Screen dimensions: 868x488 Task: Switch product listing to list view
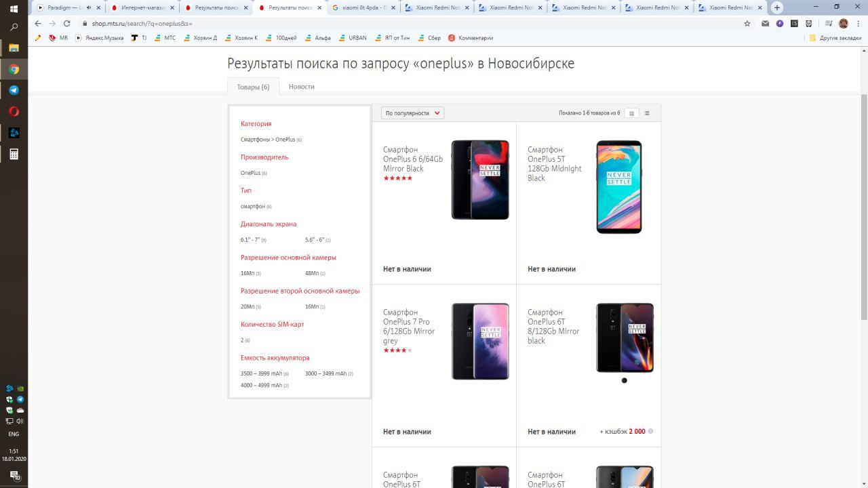(647, 113)
